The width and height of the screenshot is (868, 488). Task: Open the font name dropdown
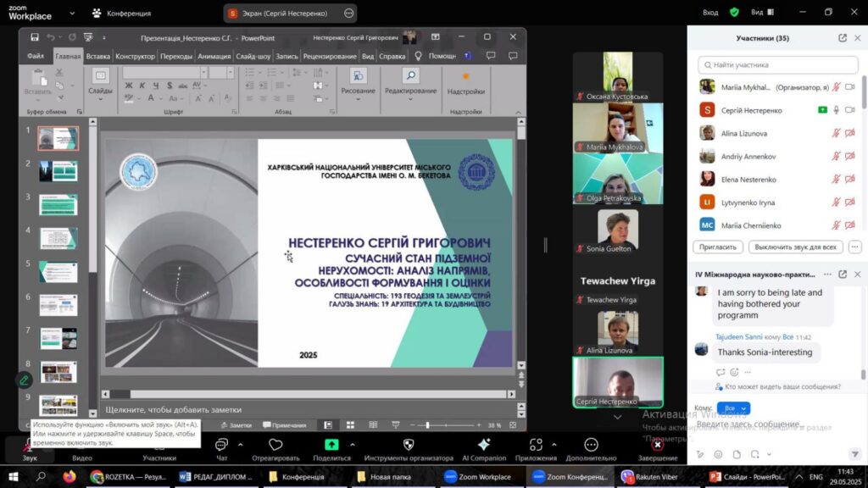(x=203, y=73)
